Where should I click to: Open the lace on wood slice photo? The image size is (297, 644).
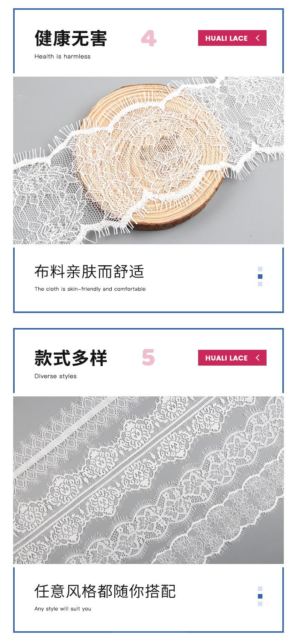coord(148,160)
